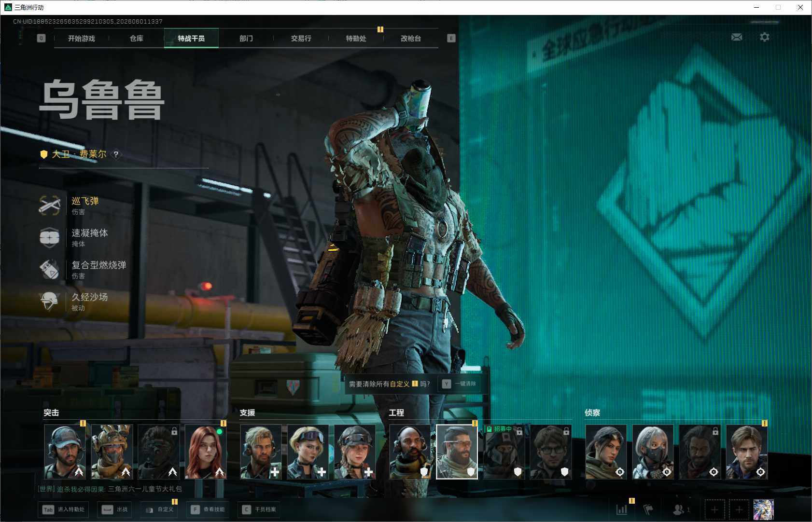Screen dimensions: 812x522
Task: Select the bald bearded 工程 operator
Action: [x=410, y=452]
